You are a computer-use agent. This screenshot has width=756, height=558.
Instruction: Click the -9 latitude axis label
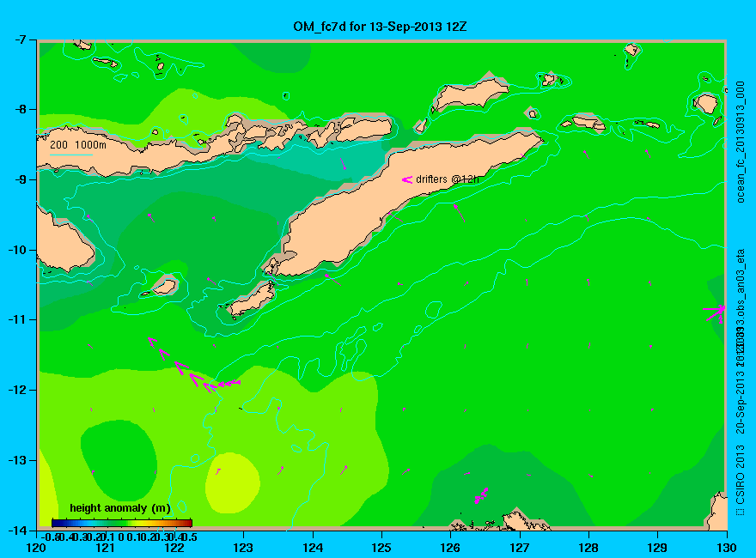[21, 179]
